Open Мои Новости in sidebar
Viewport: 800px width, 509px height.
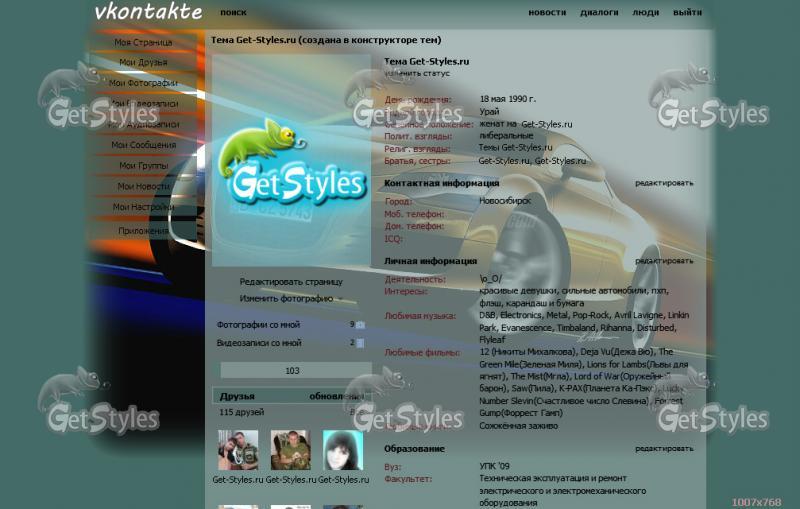point(143,187)
